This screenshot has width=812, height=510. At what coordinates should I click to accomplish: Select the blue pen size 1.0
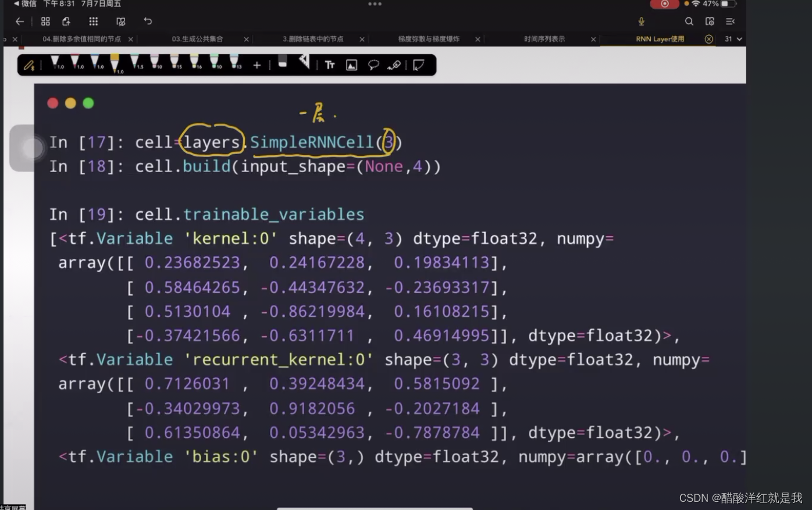pyautogui.click(x=95, y=63)
